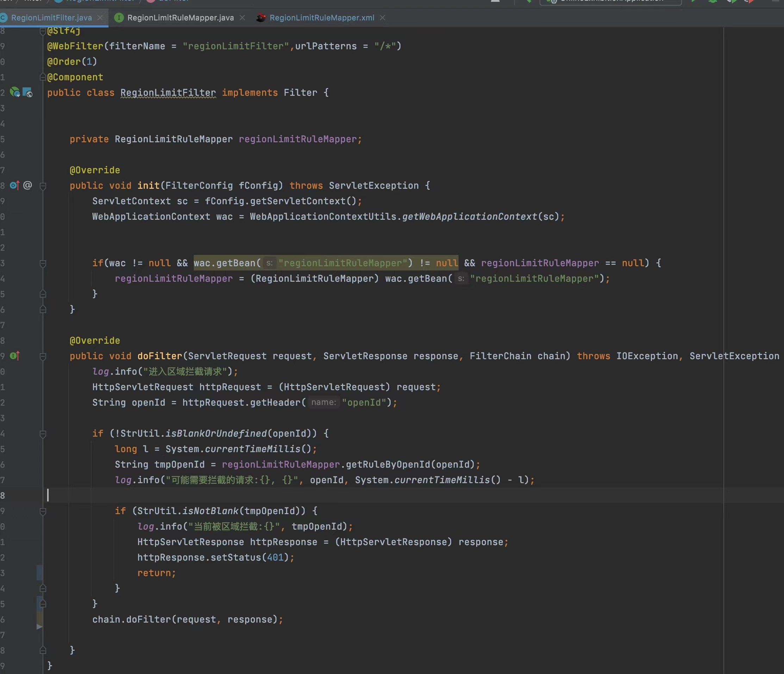Click the implements-method gutter icon next to doFilter
The image size is (784, 674).
[x=14, y=356]
